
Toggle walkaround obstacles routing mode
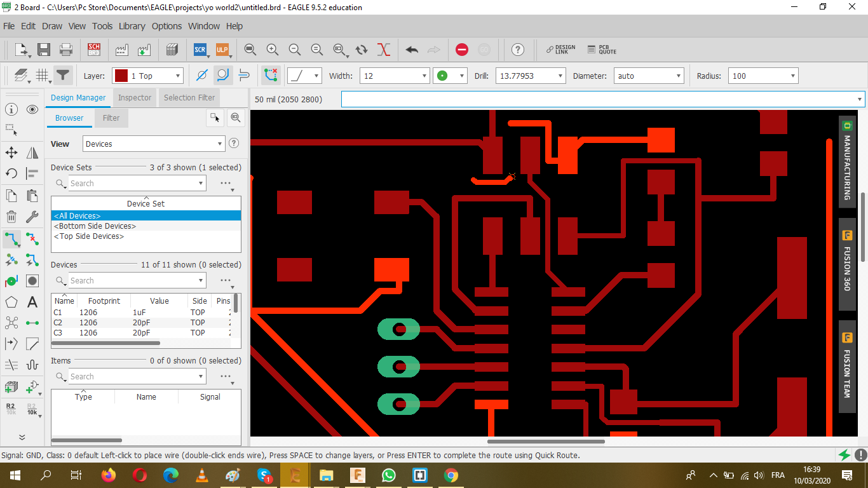point(223,76)
